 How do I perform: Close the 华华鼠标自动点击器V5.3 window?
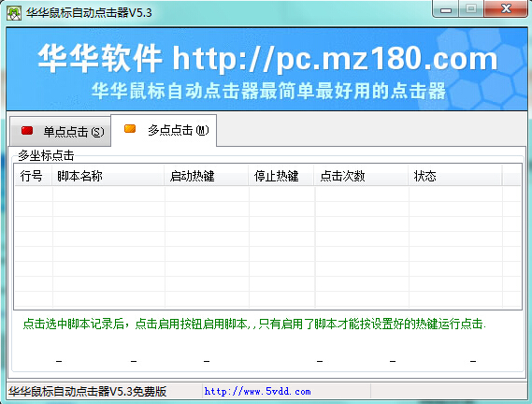(x=506, y=8)
